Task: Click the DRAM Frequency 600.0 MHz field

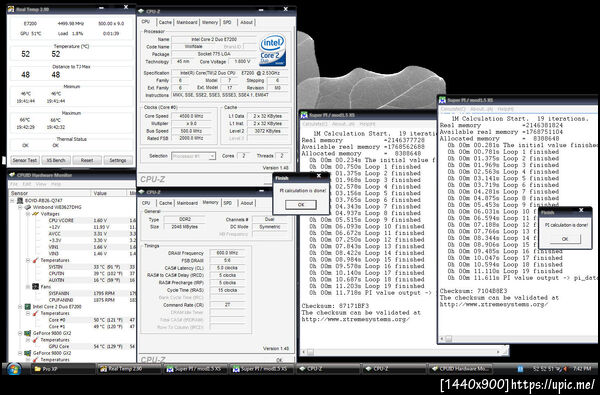Action: pyautogui.click(x=228, y=253)
